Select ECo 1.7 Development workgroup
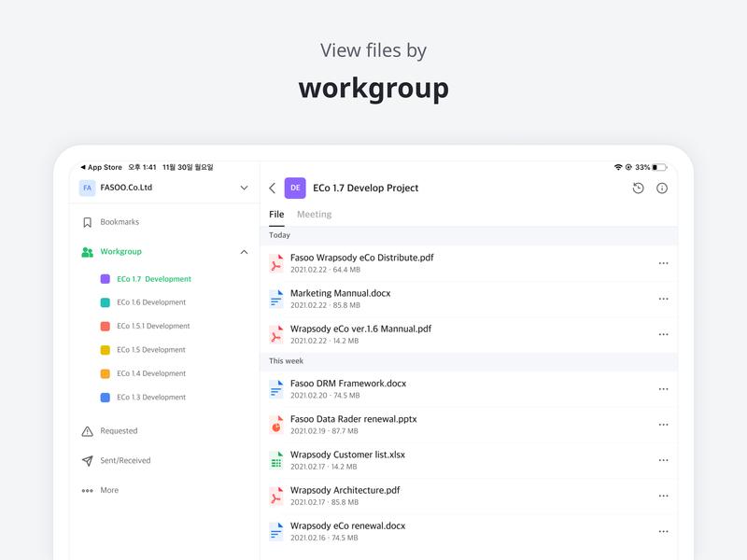 (154, 279)
